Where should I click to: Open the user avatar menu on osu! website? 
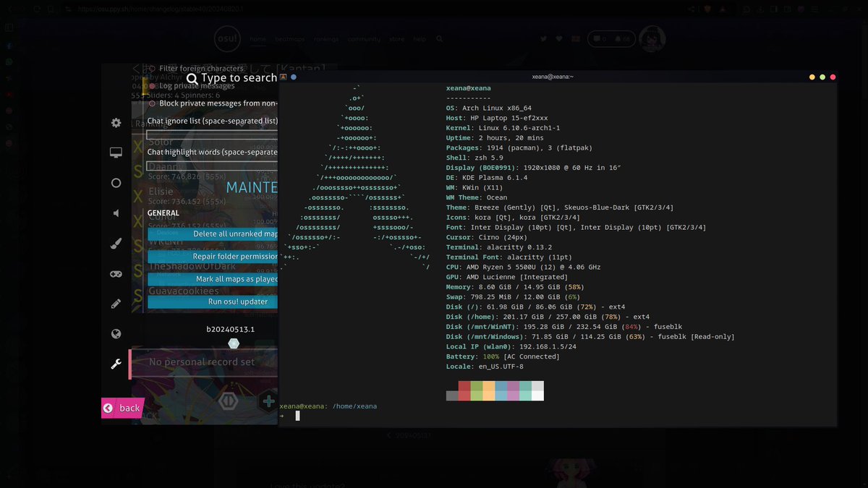[652, 39]
